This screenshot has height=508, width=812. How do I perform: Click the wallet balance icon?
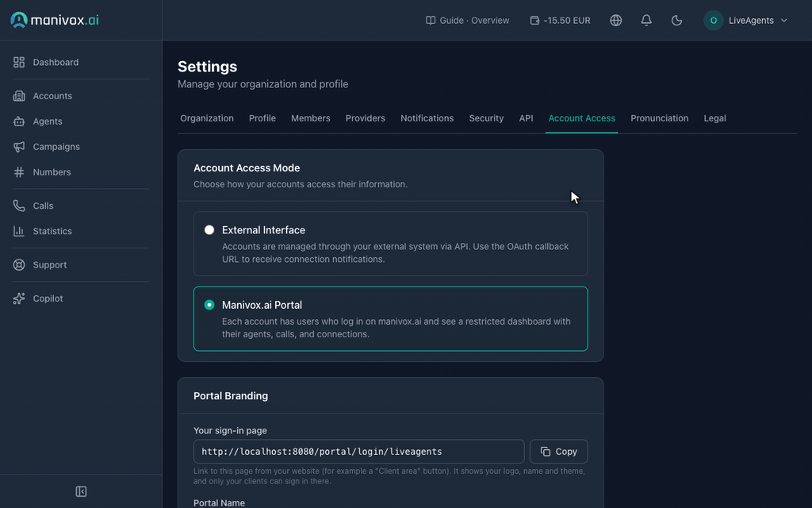(535, 20)
